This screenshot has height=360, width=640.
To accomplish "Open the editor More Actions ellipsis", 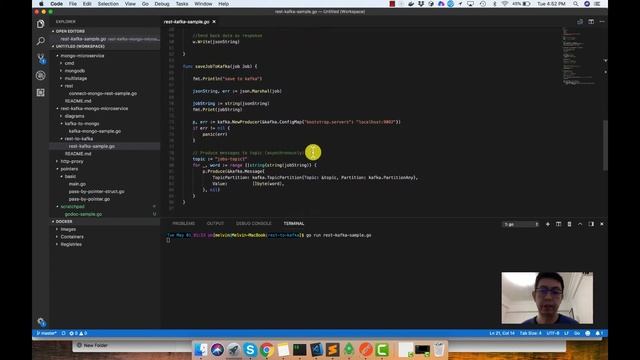I will tap(602, 22).
